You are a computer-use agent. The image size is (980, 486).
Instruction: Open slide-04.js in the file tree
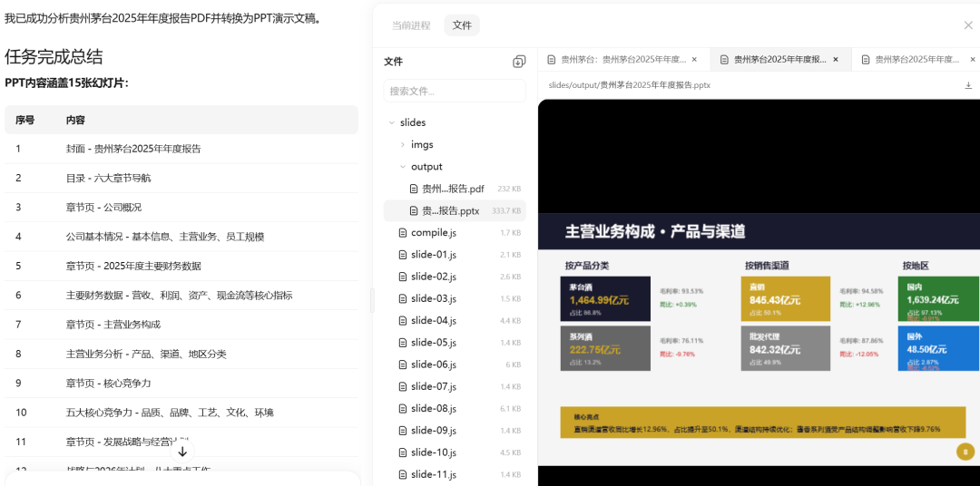(455, 320)
